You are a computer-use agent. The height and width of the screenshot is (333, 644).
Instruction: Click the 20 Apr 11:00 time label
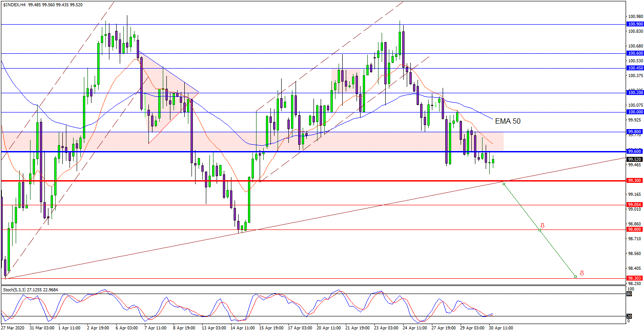coord(329,328)
